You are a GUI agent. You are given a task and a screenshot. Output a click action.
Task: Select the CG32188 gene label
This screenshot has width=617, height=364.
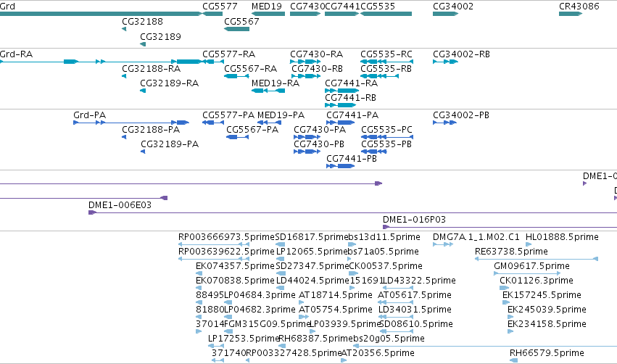142,21
